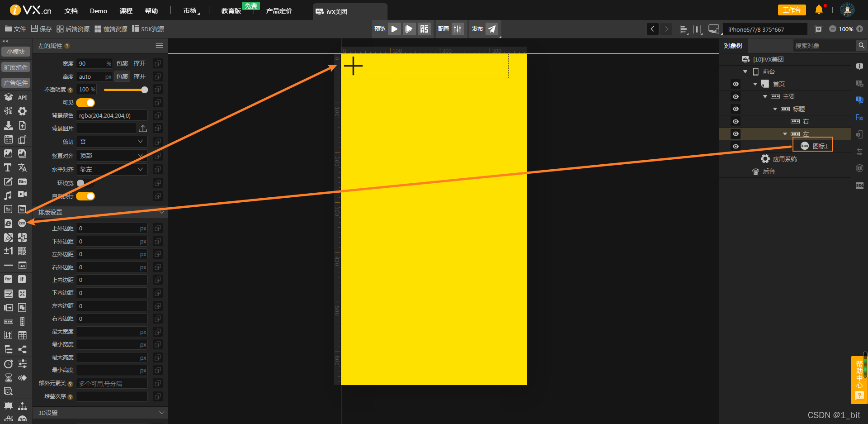The width and height of the screenshot is (868, 424).
Task: Open the notification bell
Action: coord(819,10)
